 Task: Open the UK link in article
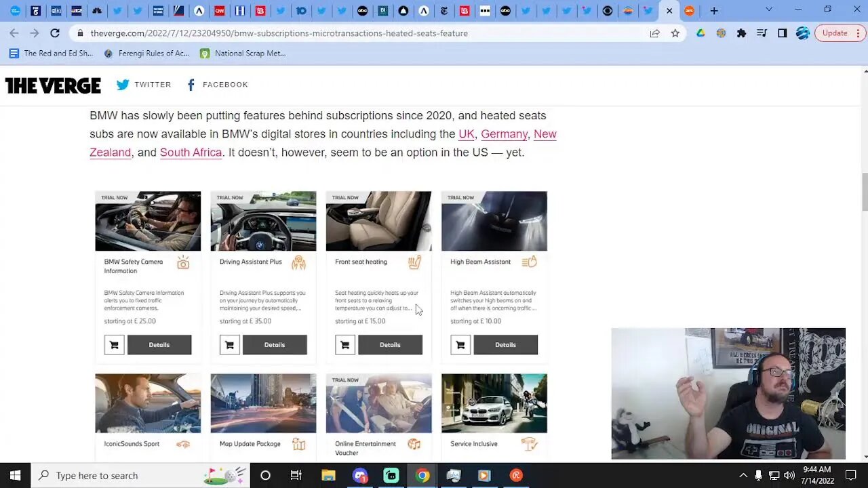click(x=467, y=134)
